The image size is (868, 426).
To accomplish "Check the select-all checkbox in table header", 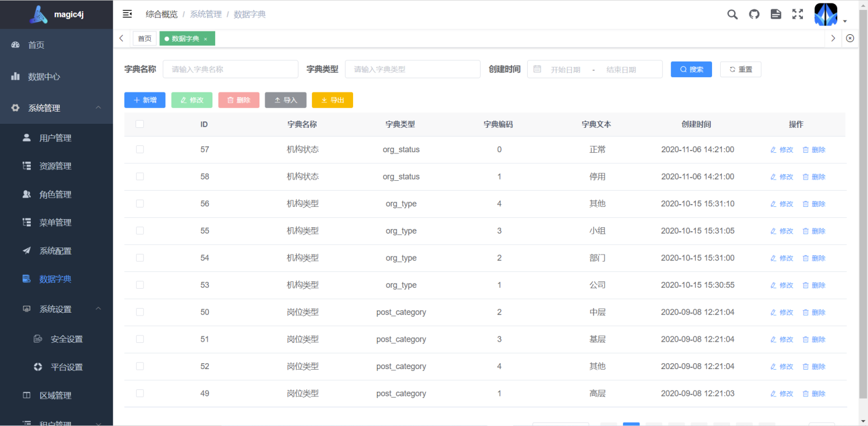I will tap(140, 124).
